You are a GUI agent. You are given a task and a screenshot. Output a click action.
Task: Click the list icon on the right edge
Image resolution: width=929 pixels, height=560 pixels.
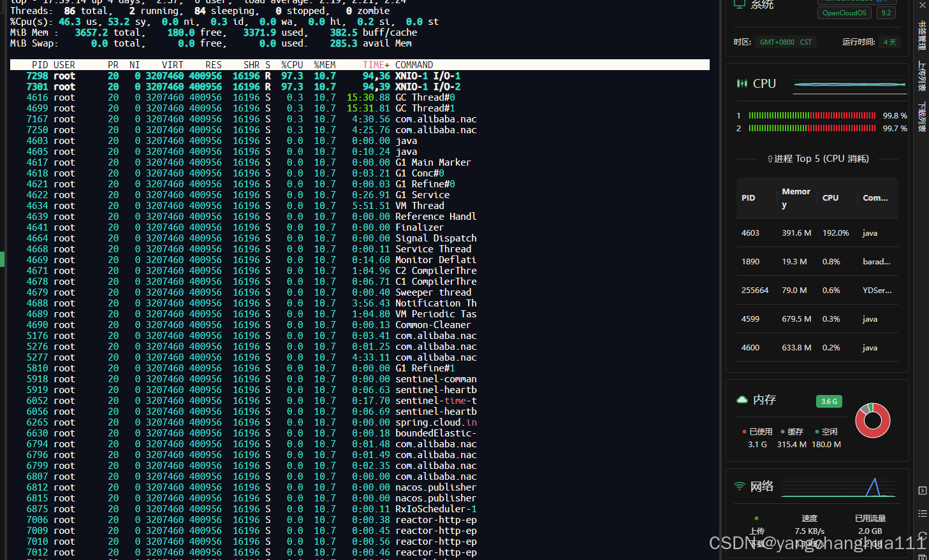coord(922,513)
